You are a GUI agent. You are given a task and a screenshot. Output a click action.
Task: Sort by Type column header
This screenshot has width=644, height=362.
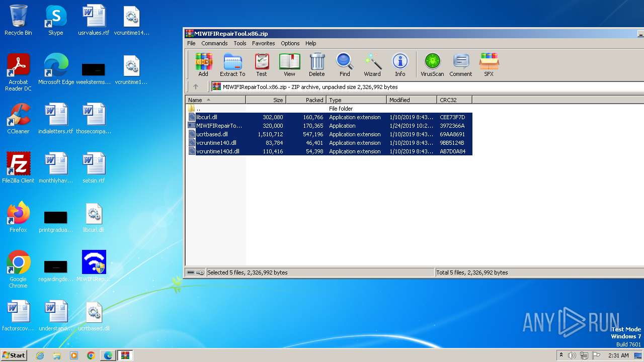(x=356, y=100)
